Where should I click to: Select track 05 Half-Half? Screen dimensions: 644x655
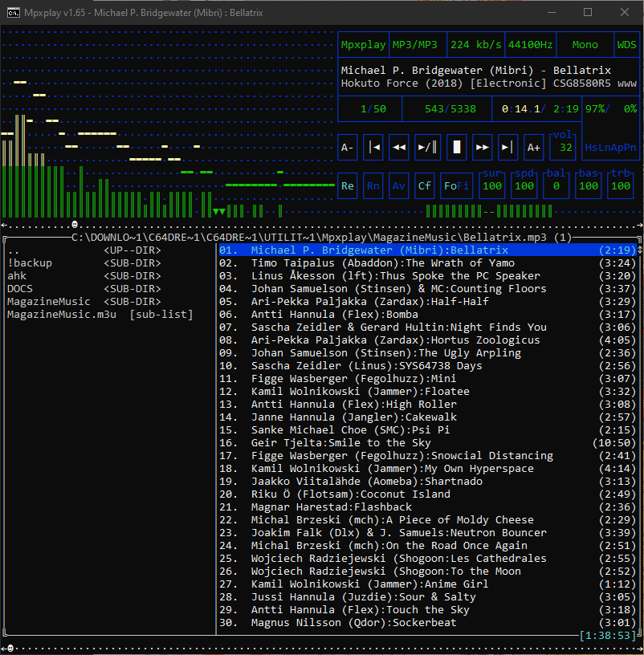point(427,302)
